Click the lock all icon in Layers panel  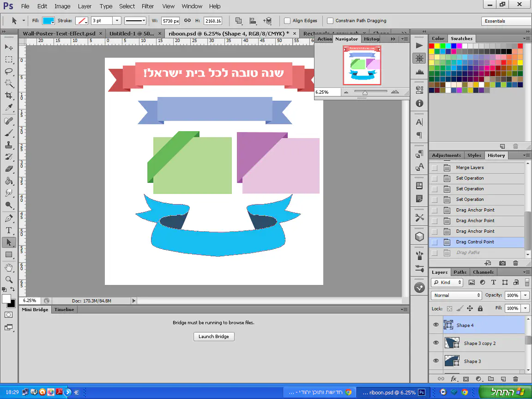[480, 308]
